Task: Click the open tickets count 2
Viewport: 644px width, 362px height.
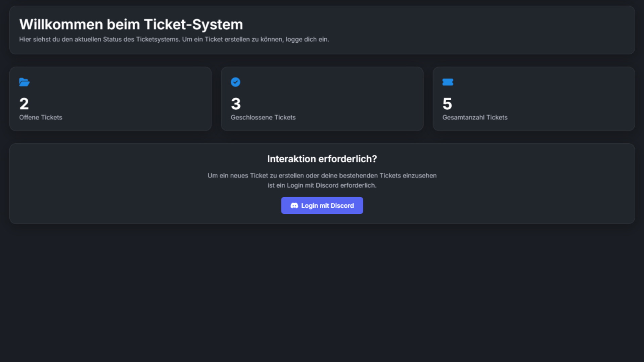Action: click(24, 104)
